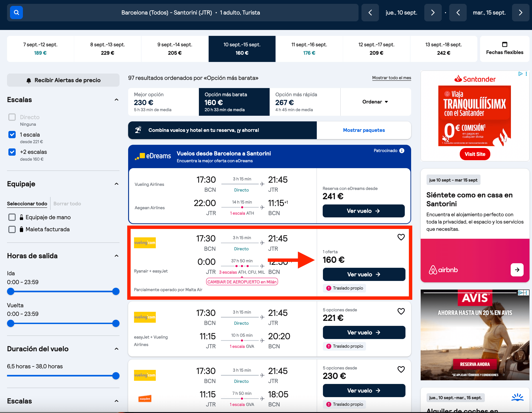Screen dimensions: 532x413
Task: Switch to Opción más rápida tab
Action: pyautogui.click(x=305, y=102)
